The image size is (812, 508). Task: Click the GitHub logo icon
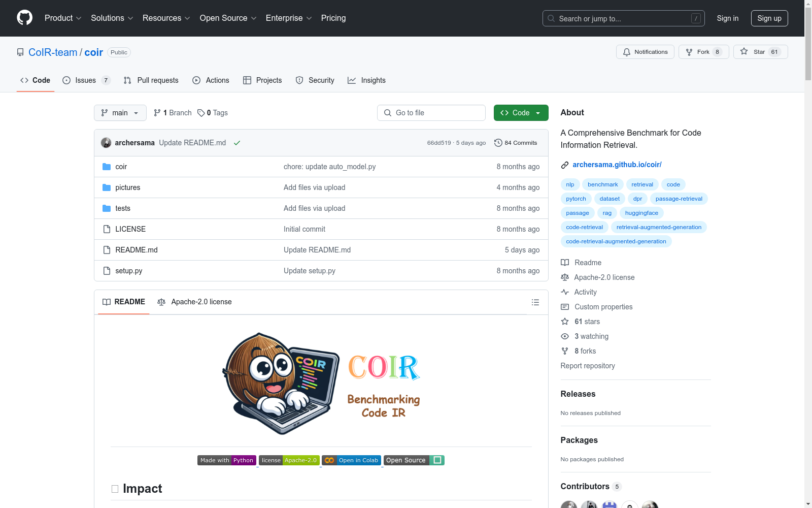click(24, 18)
